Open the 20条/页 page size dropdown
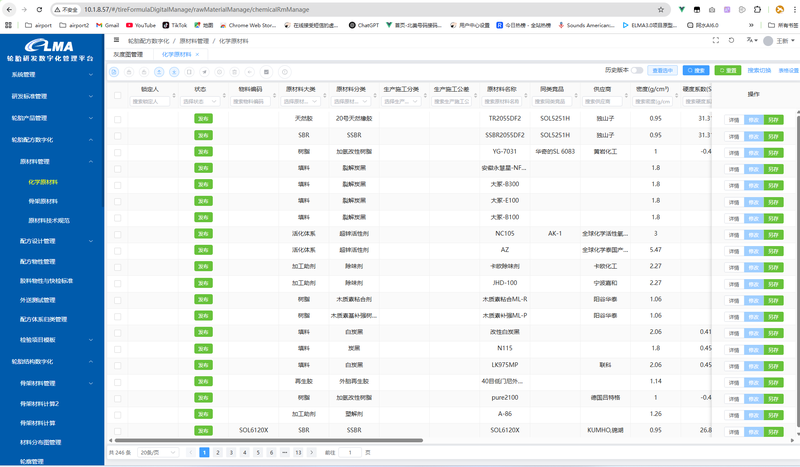This screenshot has height=467, width=800. [x=158, y=452]
